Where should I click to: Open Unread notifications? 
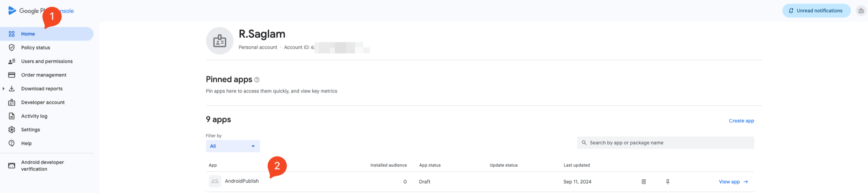coord(816,11)
